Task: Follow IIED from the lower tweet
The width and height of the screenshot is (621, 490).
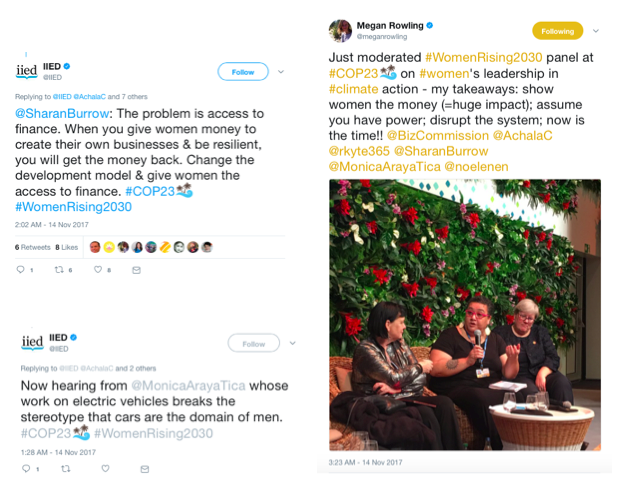Action: (253, 343)
